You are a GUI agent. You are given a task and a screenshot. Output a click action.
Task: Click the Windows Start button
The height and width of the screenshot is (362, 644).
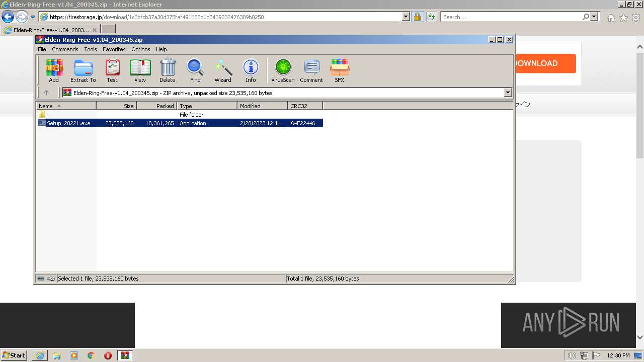click(14, 355)
